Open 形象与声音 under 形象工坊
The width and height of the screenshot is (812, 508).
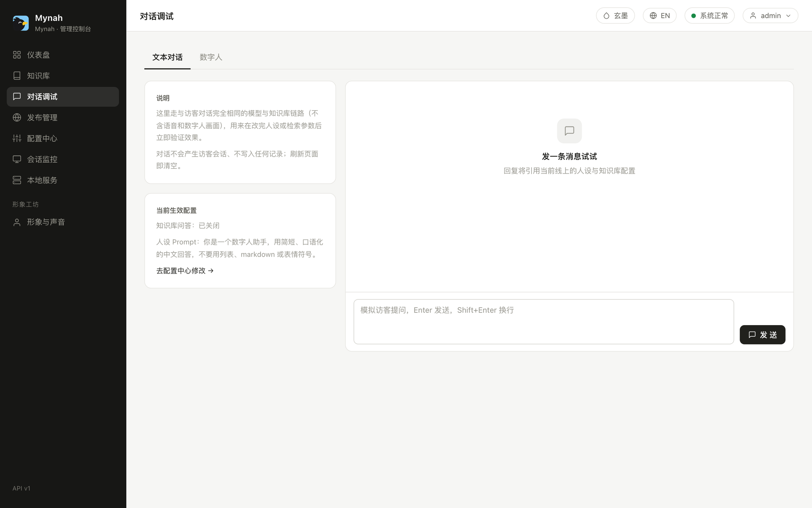[x=63, y=222]
